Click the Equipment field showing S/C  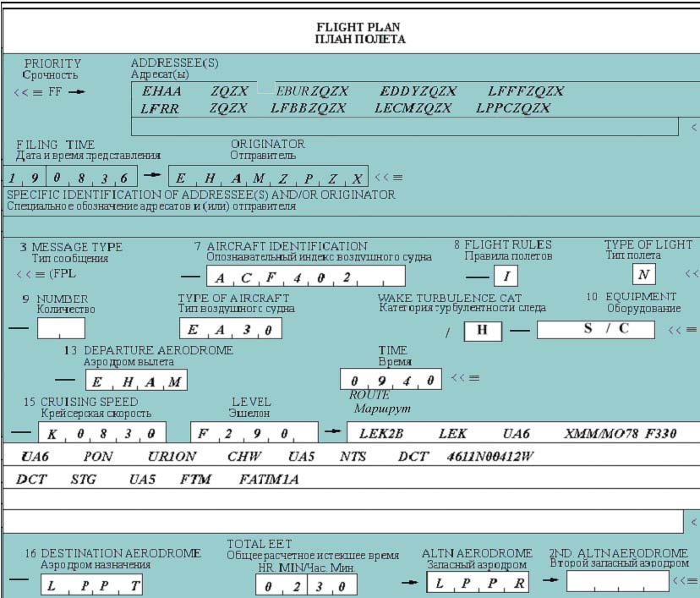pyautogui.click(x=595, y=329)
